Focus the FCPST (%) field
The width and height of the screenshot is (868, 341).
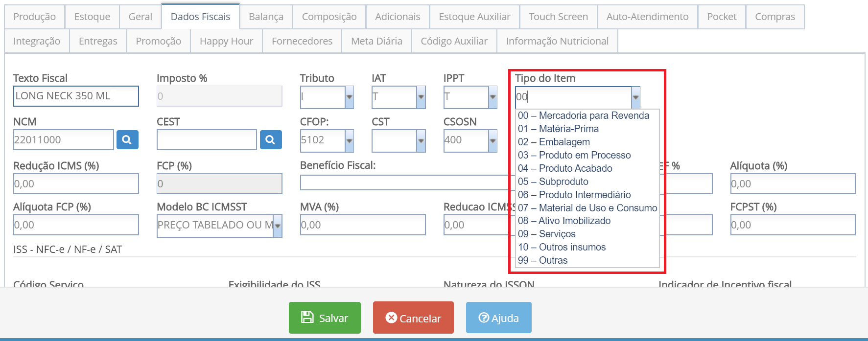(793, 225)
